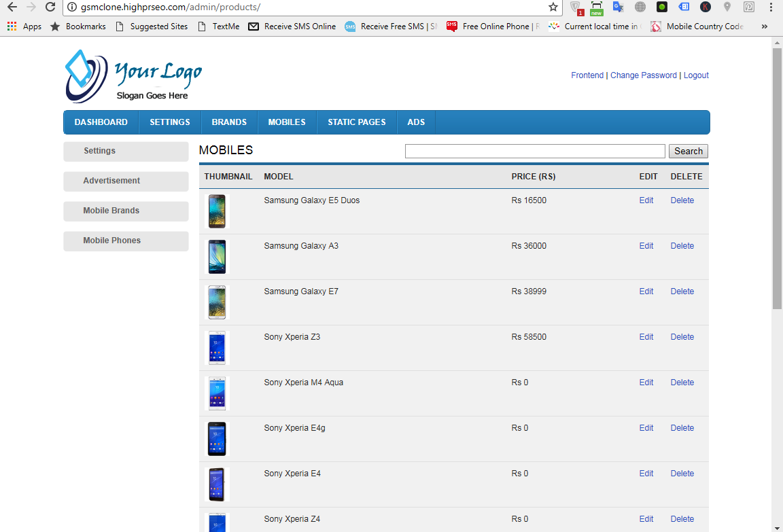Open the shield extension with red badge

(576, 7)
